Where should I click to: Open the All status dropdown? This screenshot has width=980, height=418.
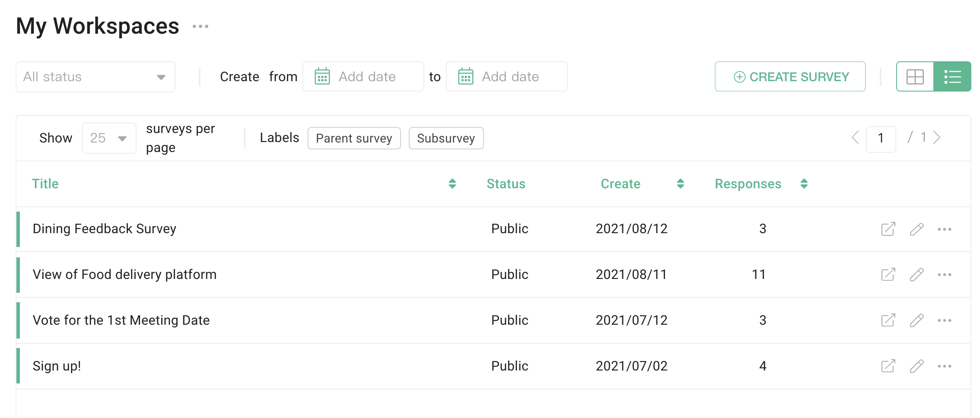point(95,76)
